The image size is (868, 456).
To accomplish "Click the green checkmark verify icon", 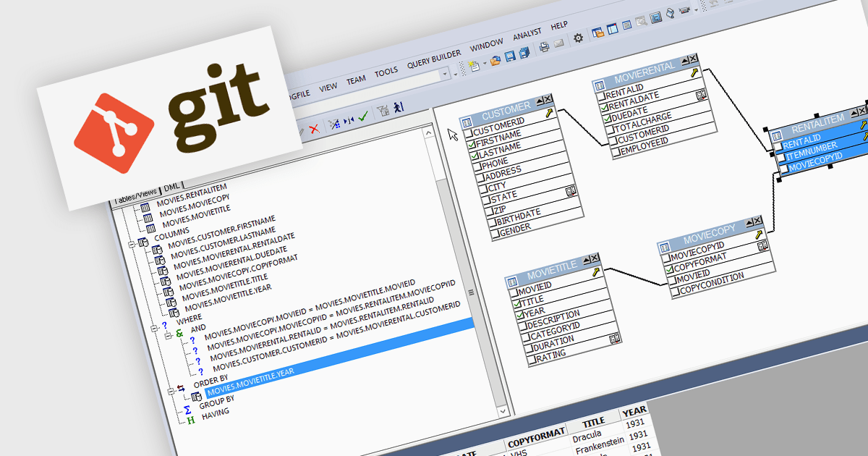I will 364,117.
